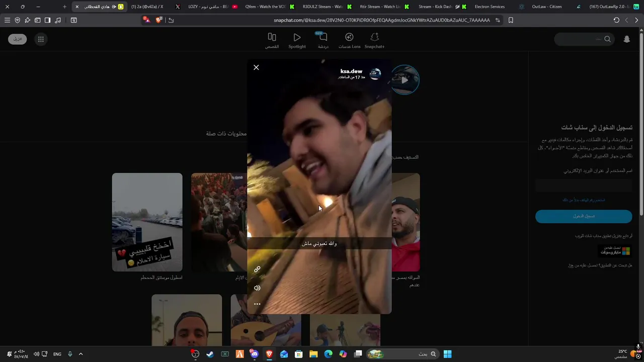Click the Snapchat search field
This screenshot has width=644, height=362.
[x=584, y=39]
